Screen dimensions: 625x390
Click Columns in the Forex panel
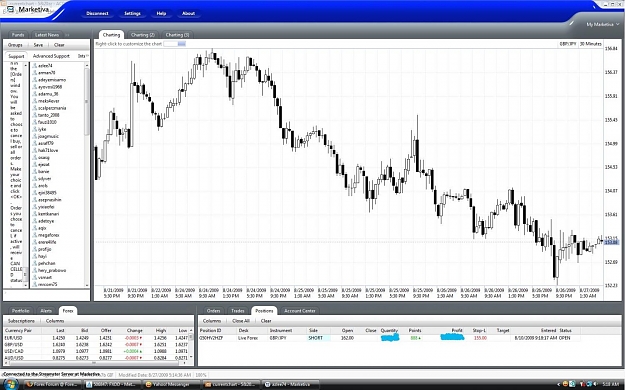55,321
